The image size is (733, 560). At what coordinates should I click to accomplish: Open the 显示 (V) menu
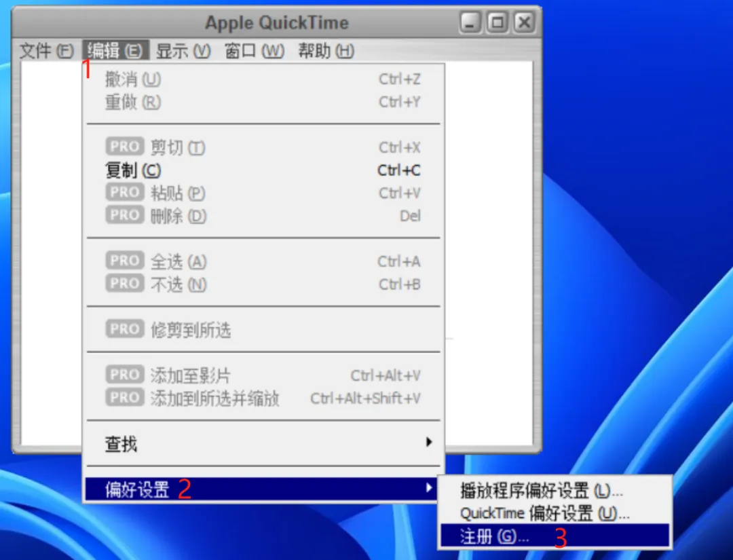(x=183, y=50)
